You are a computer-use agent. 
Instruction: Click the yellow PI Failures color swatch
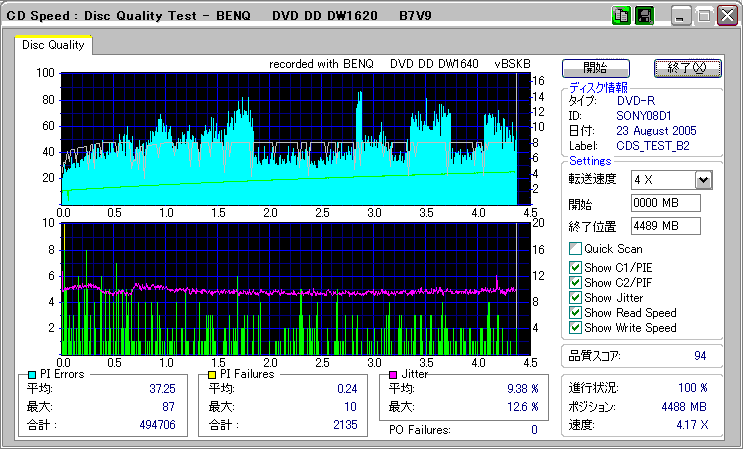211,374
